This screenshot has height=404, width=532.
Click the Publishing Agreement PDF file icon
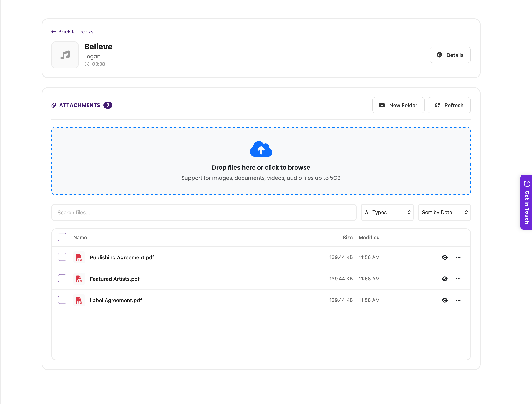tap(79, 257)
